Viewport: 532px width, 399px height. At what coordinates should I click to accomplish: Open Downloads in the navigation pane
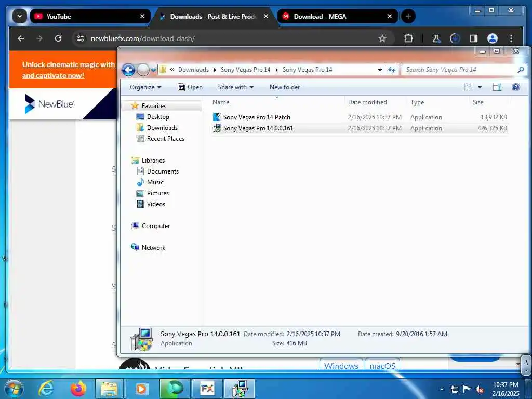[162, 128]
